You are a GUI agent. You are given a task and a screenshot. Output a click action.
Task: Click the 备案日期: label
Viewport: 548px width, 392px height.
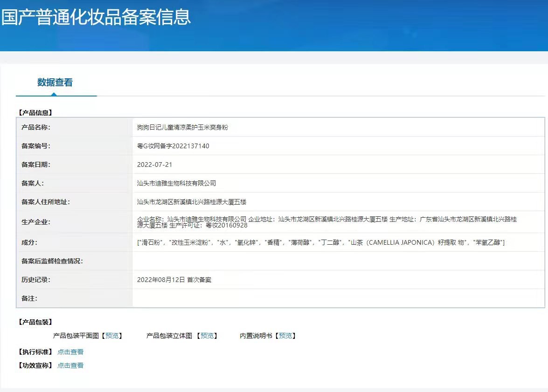tap(35, 165)
